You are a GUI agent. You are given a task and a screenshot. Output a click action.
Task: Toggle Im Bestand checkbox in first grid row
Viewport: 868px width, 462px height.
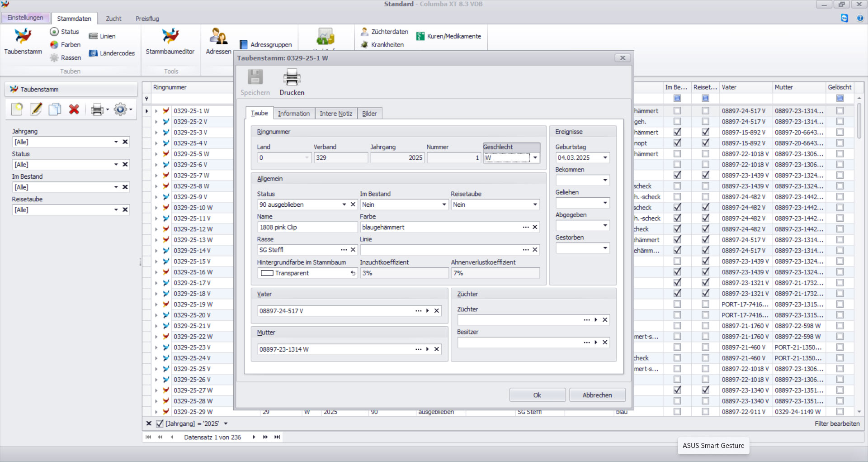(x=677, y=111)
